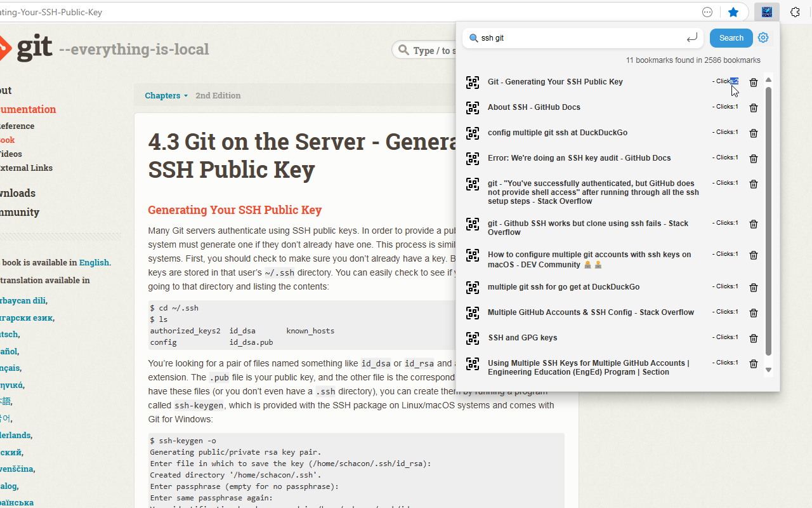Click the Generating Your SSH Public Key heading
812x508 pixels.
click(x=235, y=210)
